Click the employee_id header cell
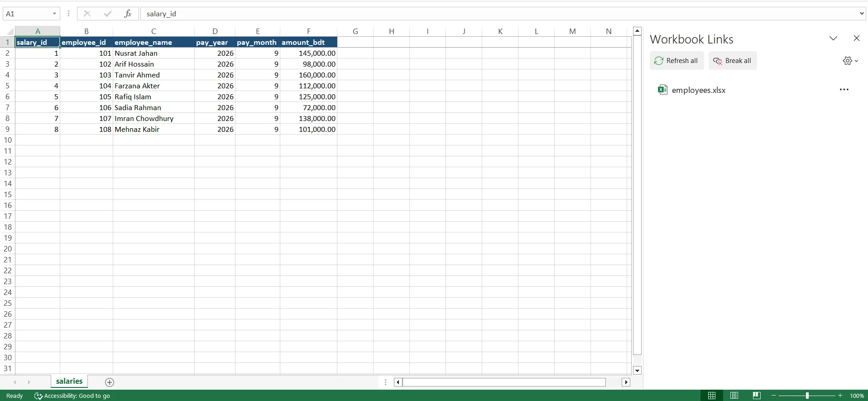This screenshot has width=868, height=401. pyautogui.click(x=86, y=42)
